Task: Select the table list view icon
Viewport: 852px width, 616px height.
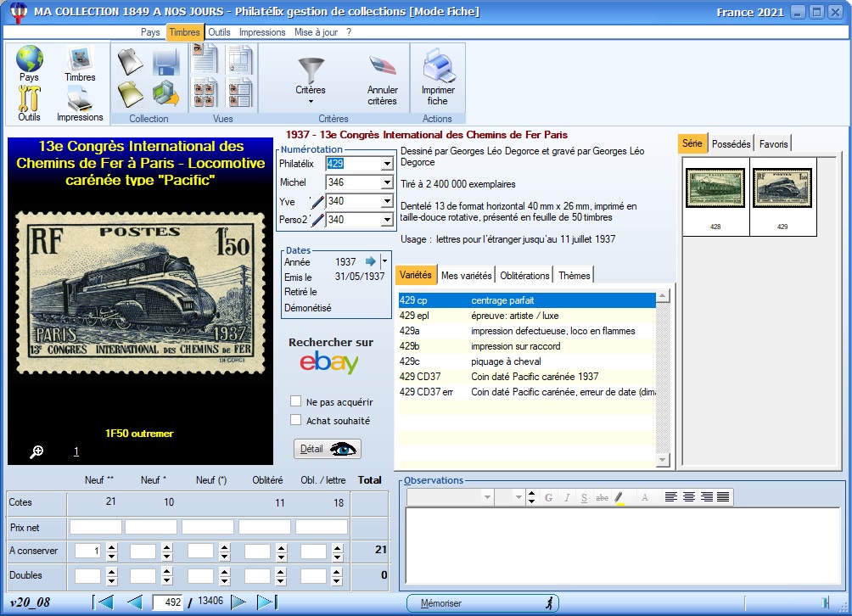Action: (x=239, y=59)
